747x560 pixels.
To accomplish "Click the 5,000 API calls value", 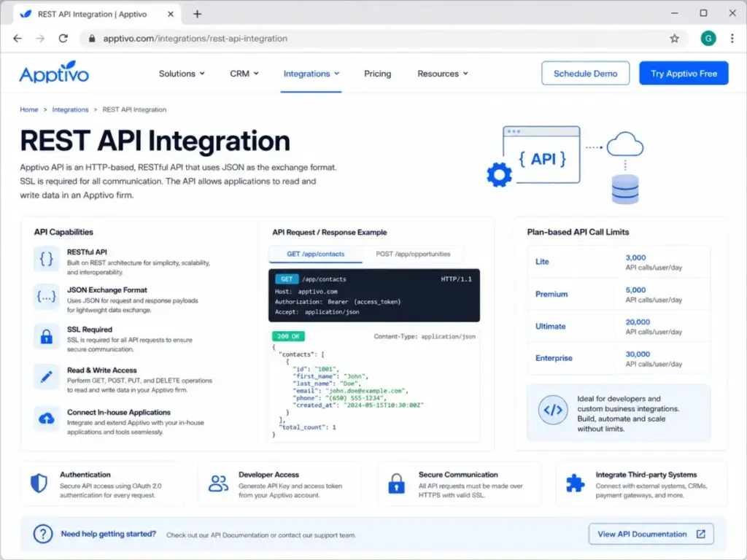I will tap(635, 290).
